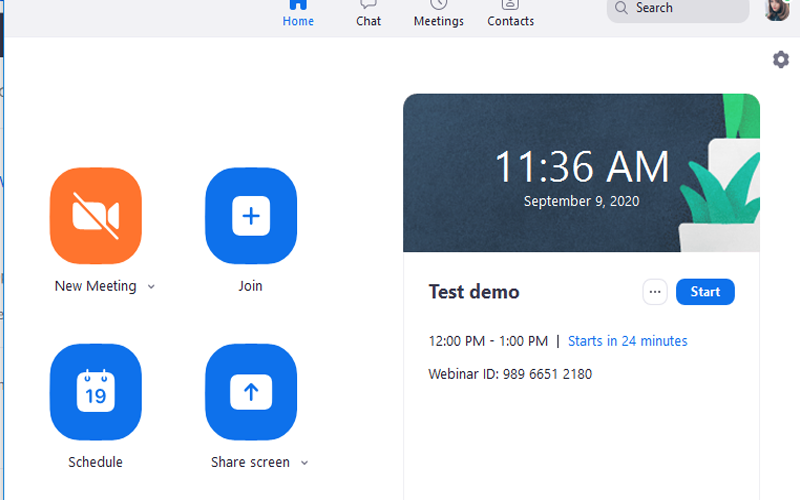
Task: Click the Schedule label text
Action: tap(95, 462)
